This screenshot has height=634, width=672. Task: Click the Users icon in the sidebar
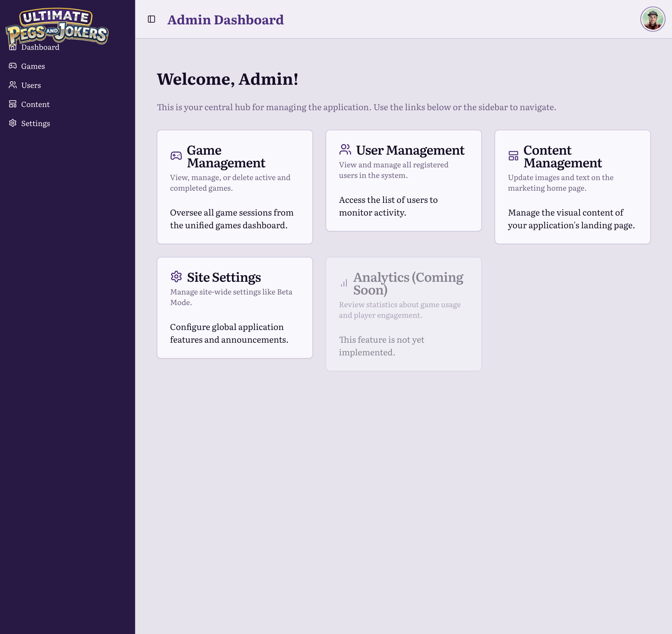pyautogui.click(x=13, y=85)
